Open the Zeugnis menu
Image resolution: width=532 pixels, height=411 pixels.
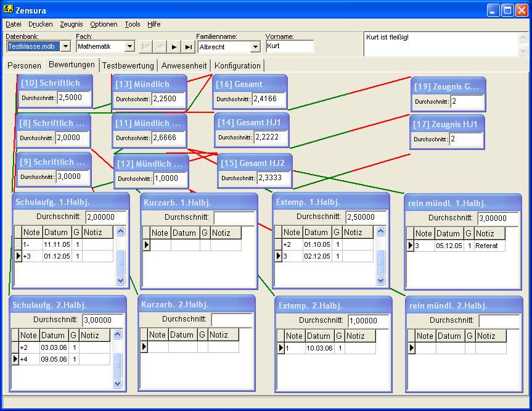72,24
